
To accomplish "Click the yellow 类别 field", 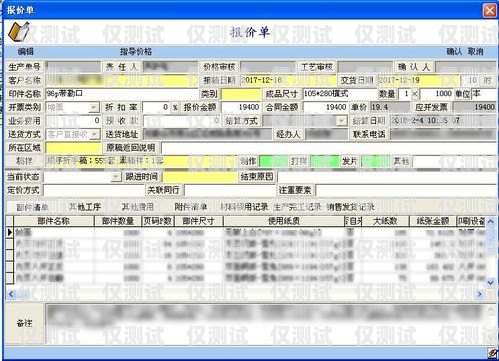I will [241, 94].
